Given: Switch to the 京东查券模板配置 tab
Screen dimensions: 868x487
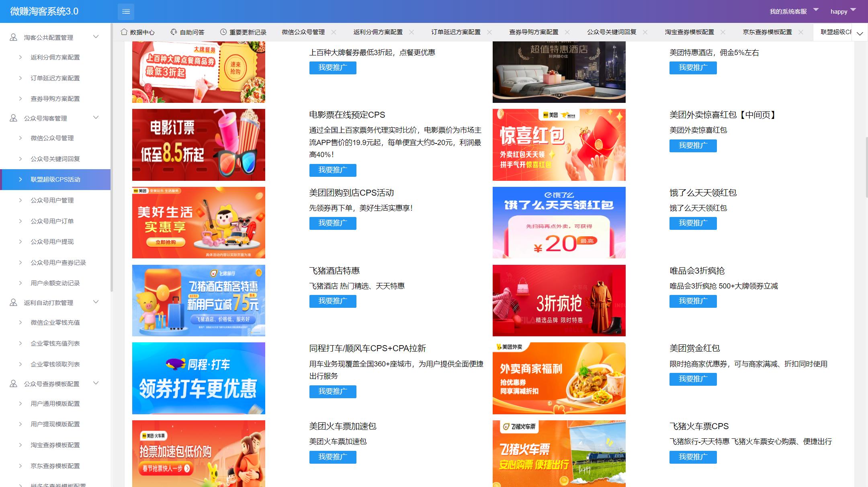Looking at the screenshot, I should [x=767, y=32].
